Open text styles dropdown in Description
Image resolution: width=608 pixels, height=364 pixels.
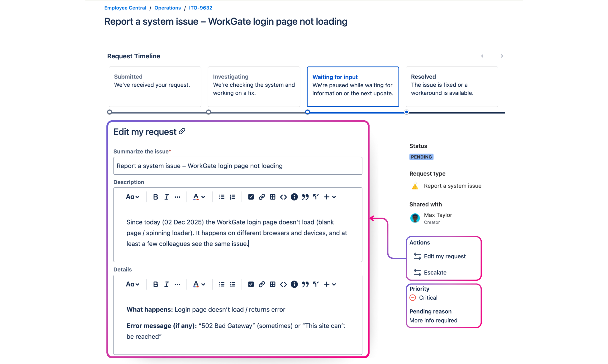[133, 197]
